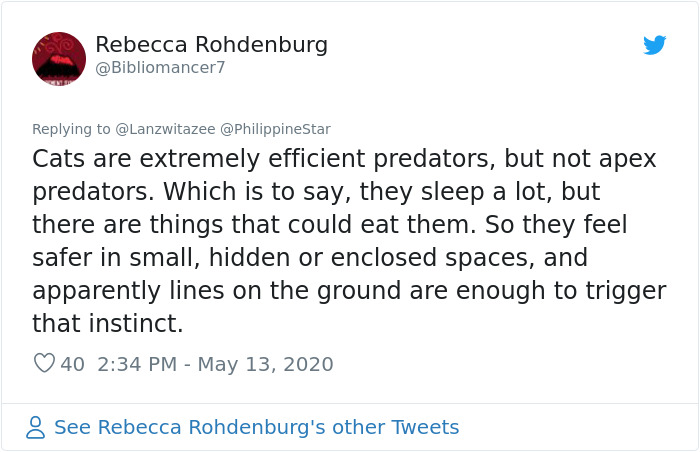
Task: Click the May 13, 2020 date
Action: point(265,364)
